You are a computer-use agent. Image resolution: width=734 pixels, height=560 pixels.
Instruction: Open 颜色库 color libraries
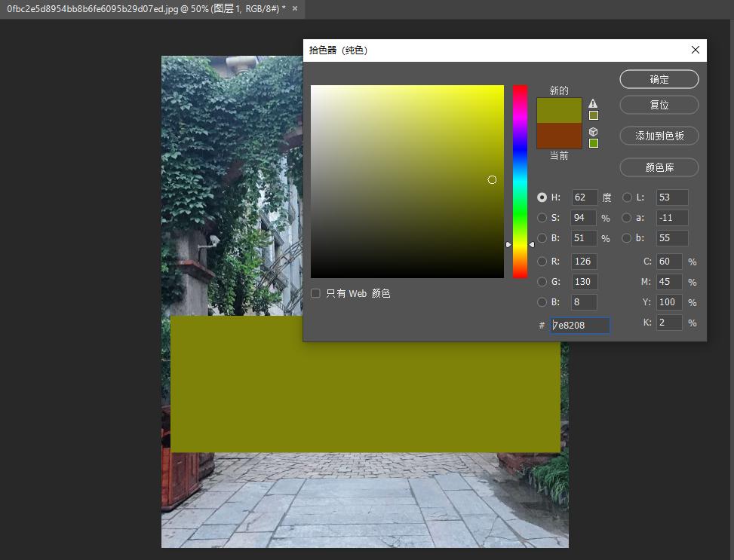click(659, 167)
